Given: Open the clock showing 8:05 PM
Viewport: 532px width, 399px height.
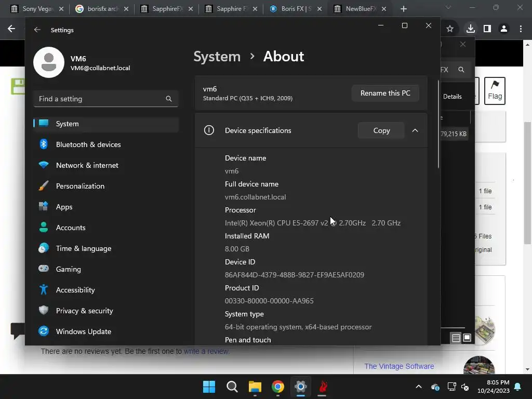Looking at the screenshot, I should [493, 387].
